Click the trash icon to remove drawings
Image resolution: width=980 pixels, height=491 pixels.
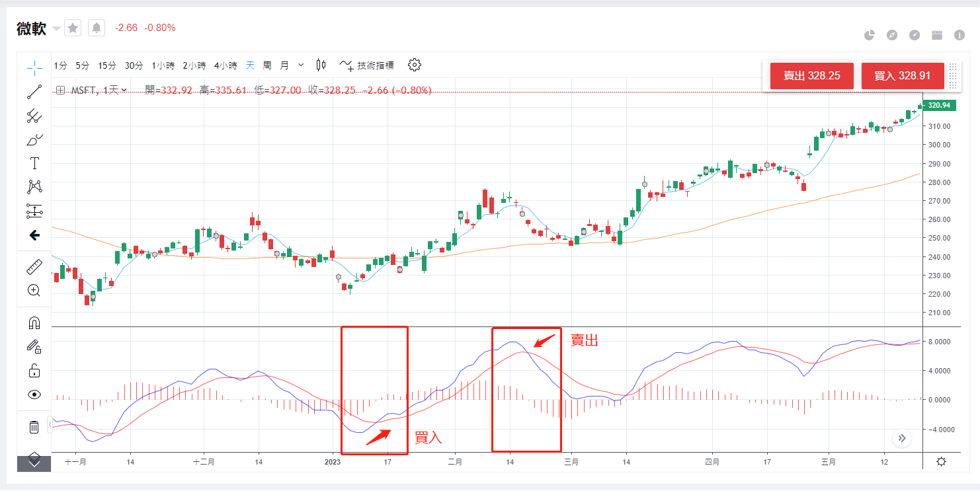(x=34, y=427)
